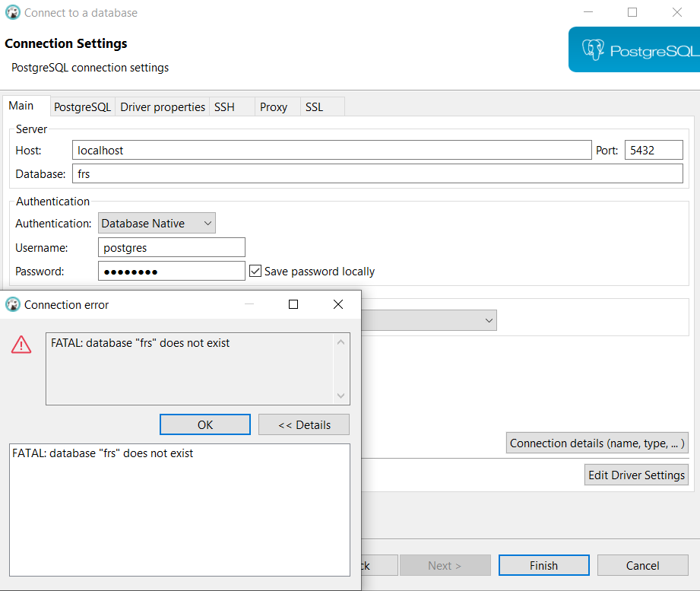Finish the connection setup
700x591 pixels.
543,565
